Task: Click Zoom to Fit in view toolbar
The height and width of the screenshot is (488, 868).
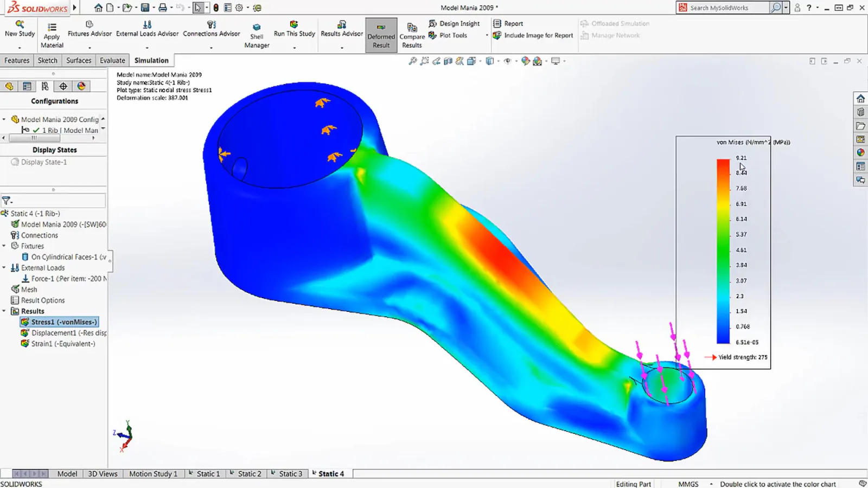Action: pyautogui.click(x=413, y=61)
